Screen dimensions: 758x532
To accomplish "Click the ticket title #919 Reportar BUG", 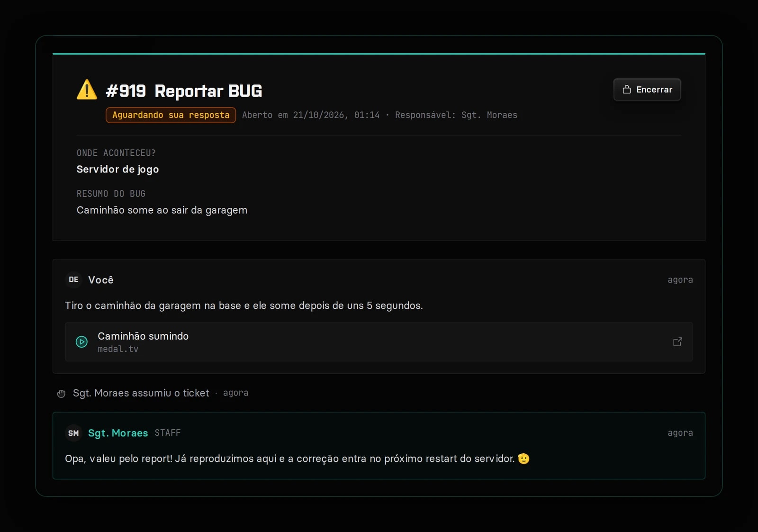I will (x=184, y=91).
